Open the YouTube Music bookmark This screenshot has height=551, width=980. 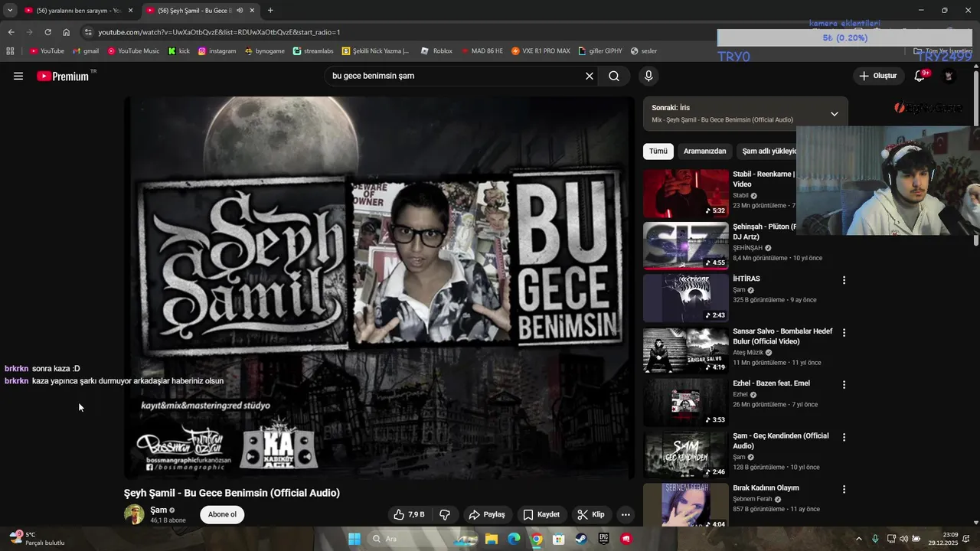tap(134, 51)
